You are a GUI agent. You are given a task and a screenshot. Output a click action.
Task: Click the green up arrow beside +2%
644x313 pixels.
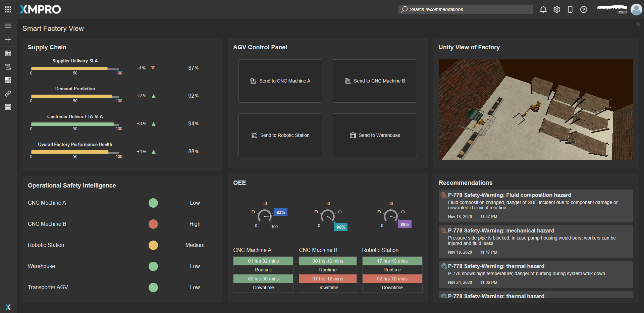tap(154, 96)
